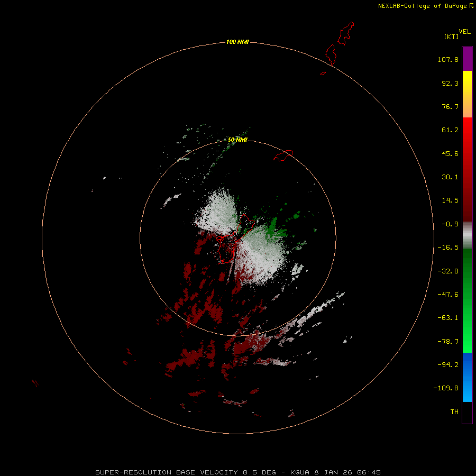This screenshot has width=476, height=476.
Task: Click the 100 NMI range ring label
Action: coord(237,42)
